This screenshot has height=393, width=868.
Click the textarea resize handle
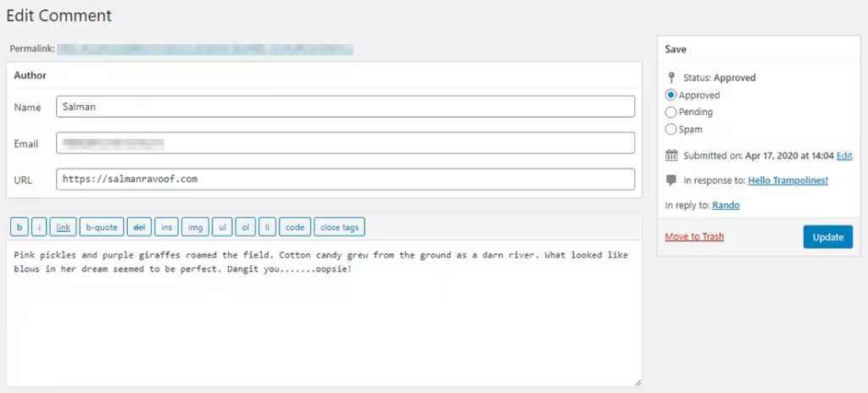pyautogui.click(x=637, y=382)
